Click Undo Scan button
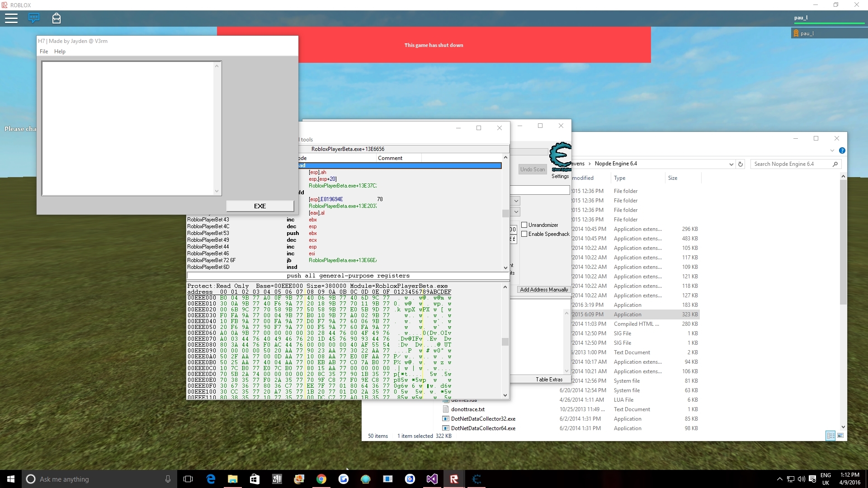 point(533,169)
